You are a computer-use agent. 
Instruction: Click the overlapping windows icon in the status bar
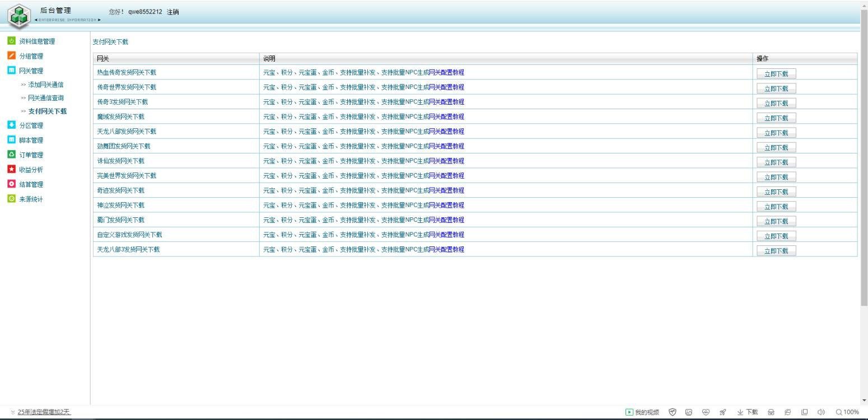804,412
